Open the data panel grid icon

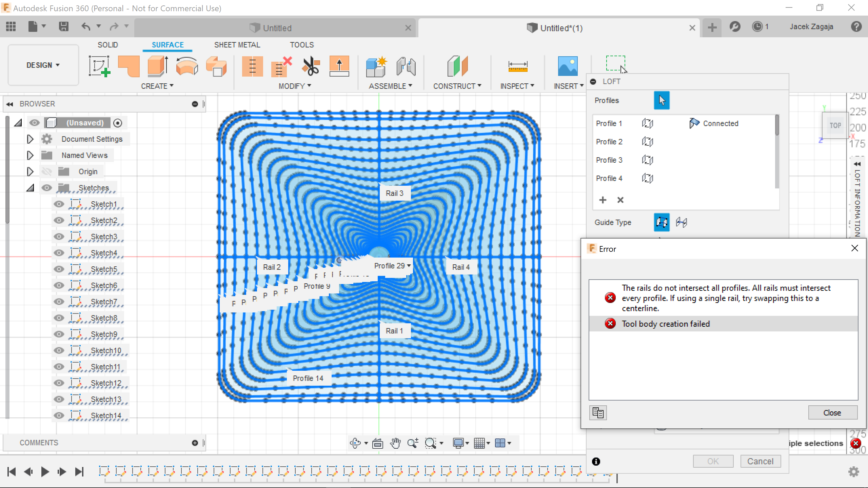(11, 26)
